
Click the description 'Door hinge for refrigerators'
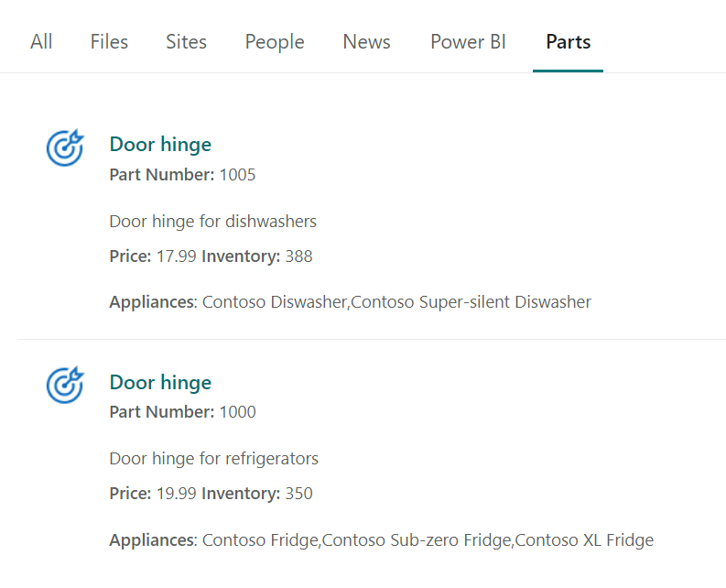213,459
